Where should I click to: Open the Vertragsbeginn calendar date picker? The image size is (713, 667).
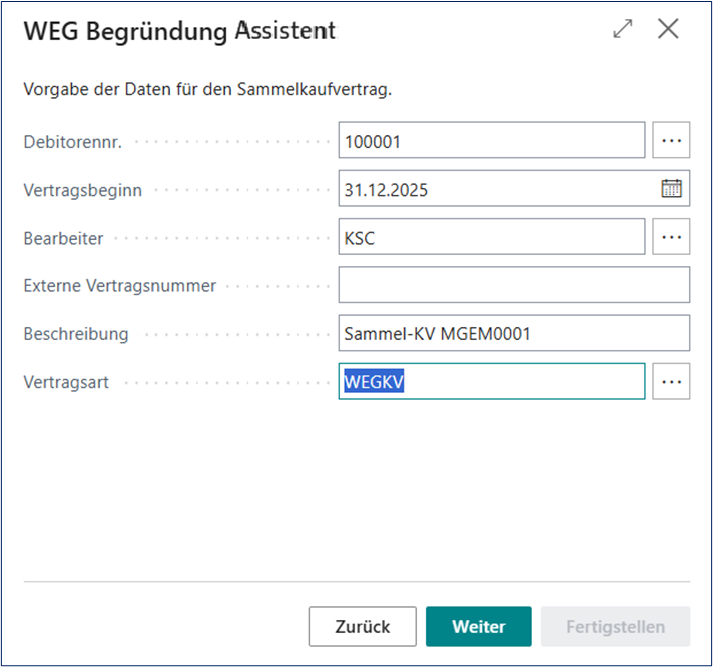click(671, 189)
